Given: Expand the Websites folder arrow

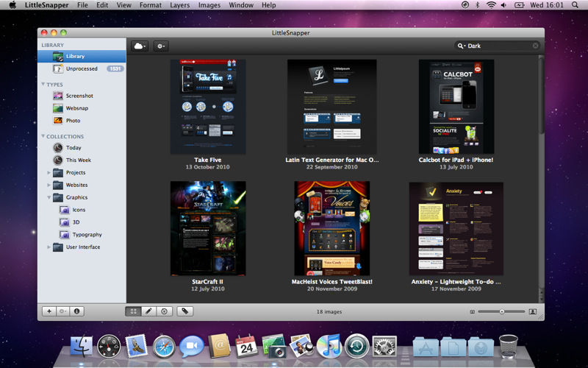Looking at the screenshot, I should pos(49,185).
